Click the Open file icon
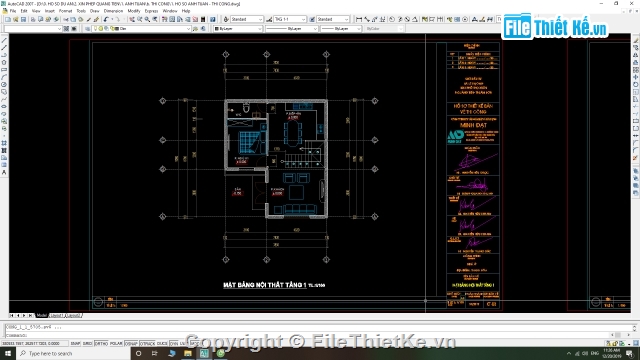Image resolution: width=640 pixels, height=360 pixels. (x=16, y=19)
